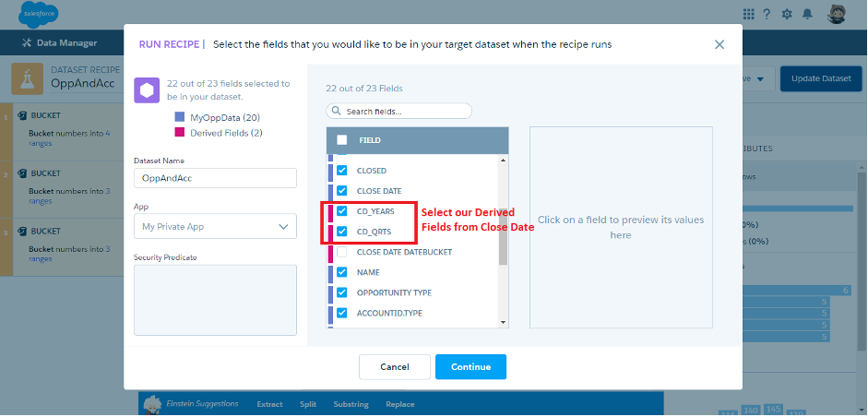Uncheck the ACCOUNTID.TYPE checkbox
This screenshot has height=417, width=868.
tap(342, 313)
